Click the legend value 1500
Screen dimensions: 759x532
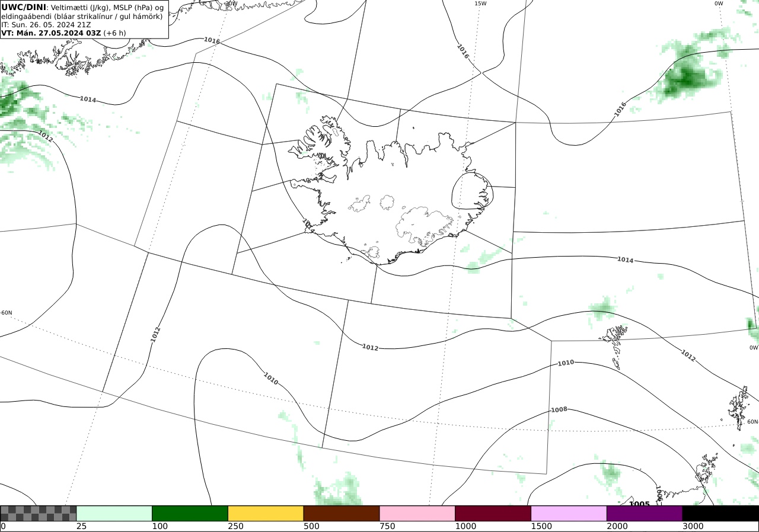coord(541,527)
